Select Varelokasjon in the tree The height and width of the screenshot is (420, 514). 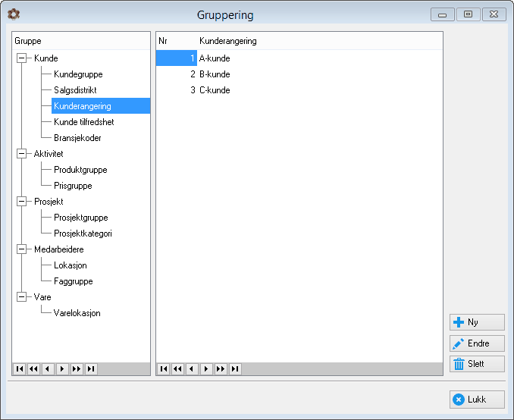tap(77, 313)
